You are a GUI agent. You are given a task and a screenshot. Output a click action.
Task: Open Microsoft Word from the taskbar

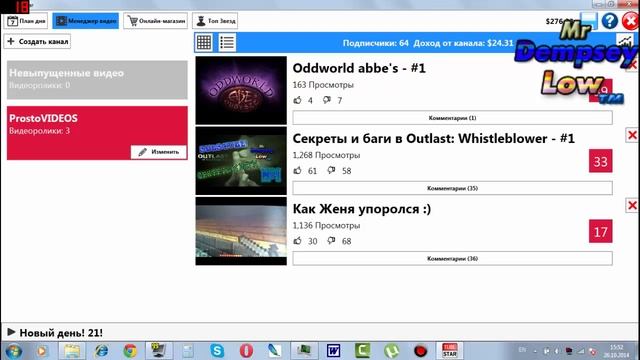333,351
